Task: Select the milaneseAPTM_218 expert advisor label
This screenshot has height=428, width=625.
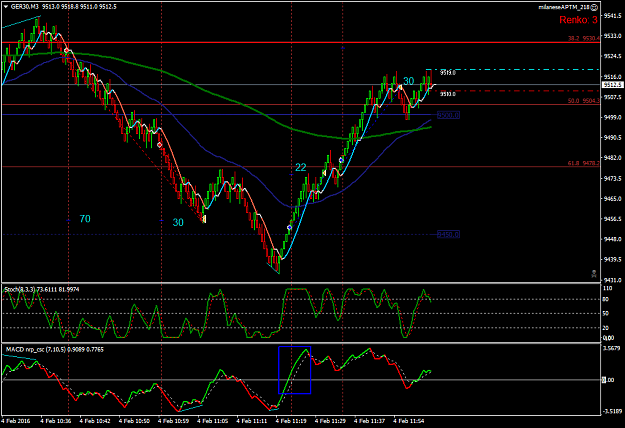Action: (564, 7)
